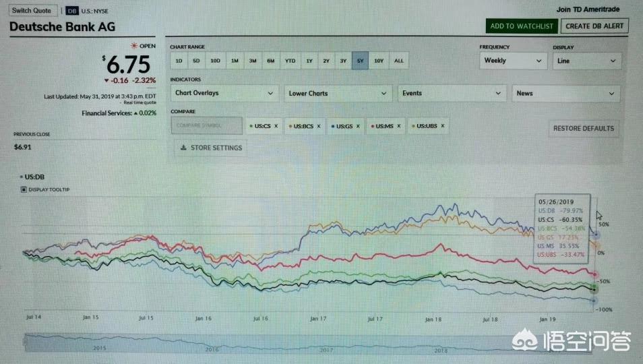Screen dimensions: 643x364
Task: Expand the Events dropdown
Action: pos(452,94)
